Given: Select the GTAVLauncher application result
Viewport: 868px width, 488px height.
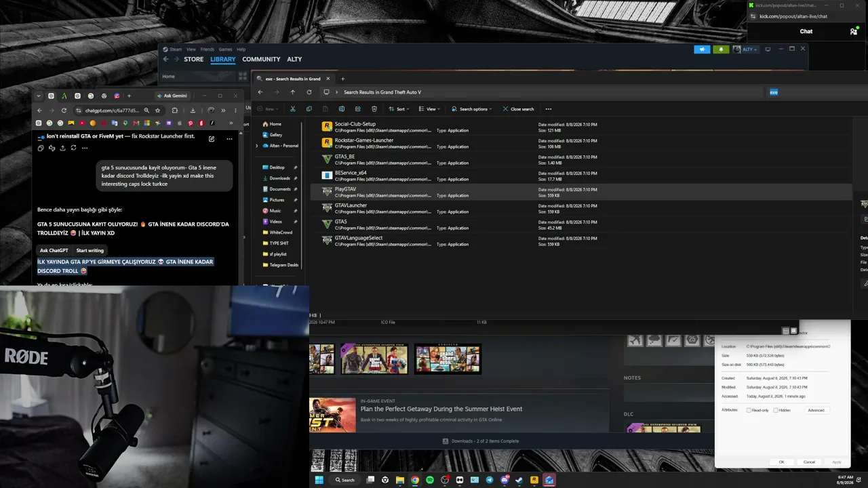Looking at the screenshot, I should tap(580, 209).
